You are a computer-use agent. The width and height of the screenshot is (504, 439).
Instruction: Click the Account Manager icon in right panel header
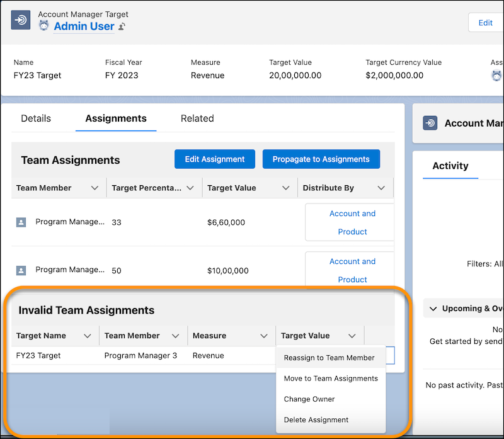pos(430,123)
